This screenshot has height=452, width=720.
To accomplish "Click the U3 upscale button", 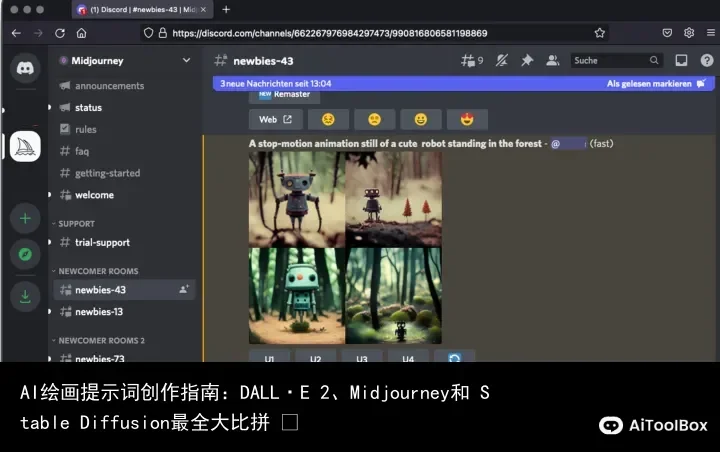I will 362,357.
